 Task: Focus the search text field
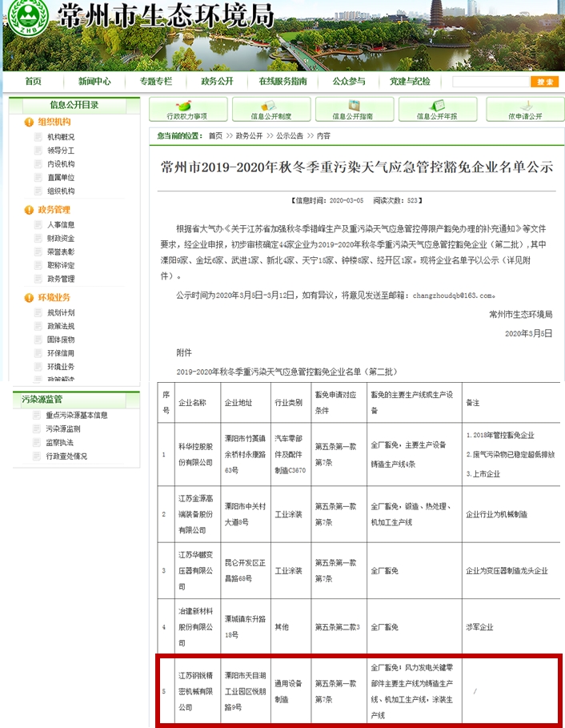click(x=491, y=82)
